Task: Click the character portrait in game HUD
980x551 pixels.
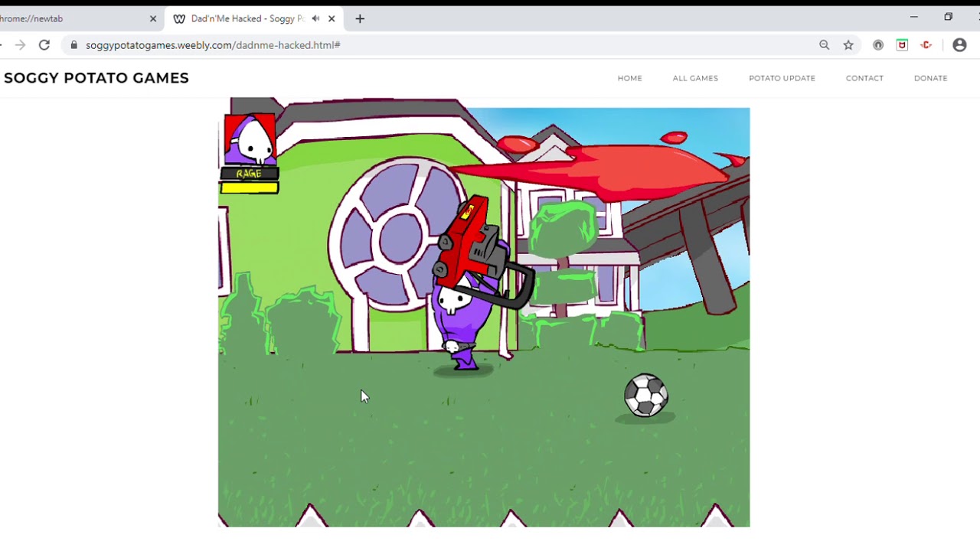Action: 250,139
